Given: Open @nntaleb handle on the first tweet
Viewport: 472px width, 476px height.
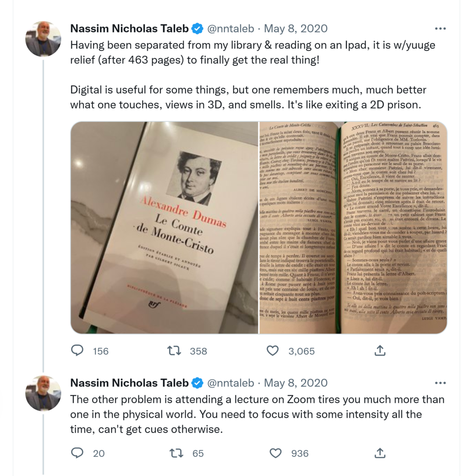Looking at the screenshot, I should tap(230, 29).
